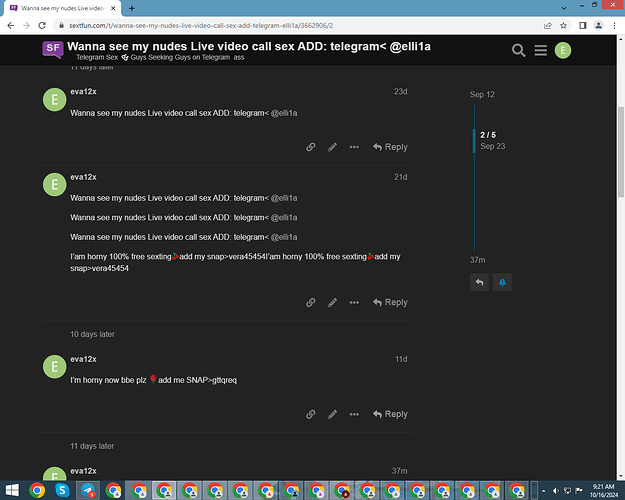Bookmark this page with star icon

point(563,26)
